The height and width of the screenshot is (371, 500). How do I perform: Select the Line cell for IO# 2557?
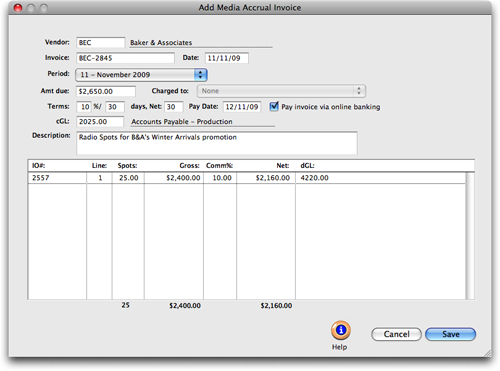(x=99, y=178)
